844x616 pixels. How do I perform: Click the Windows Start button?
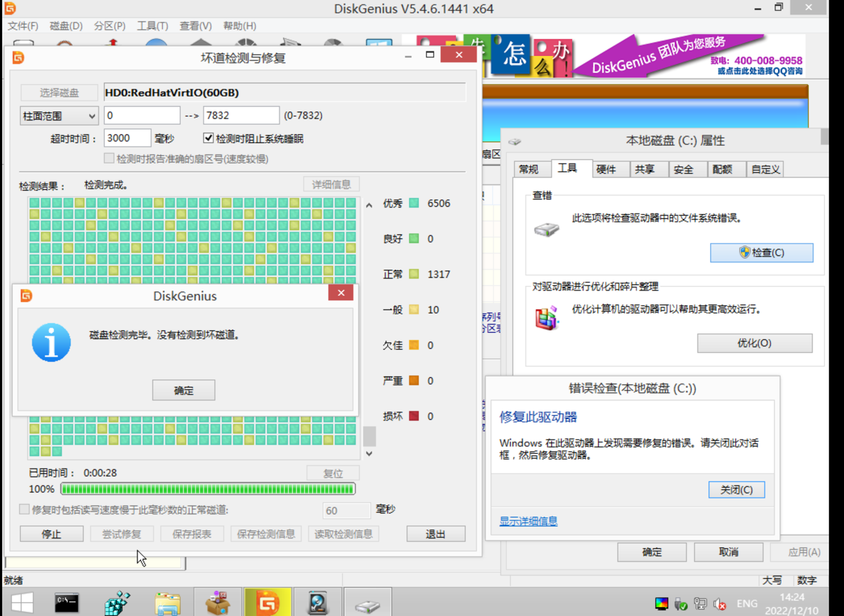[x=22, y=603]
